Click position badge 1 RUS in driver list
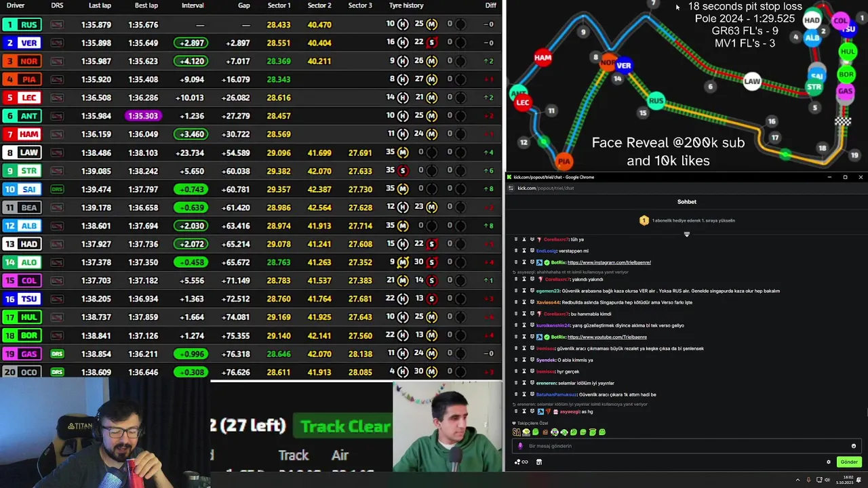 22,24
